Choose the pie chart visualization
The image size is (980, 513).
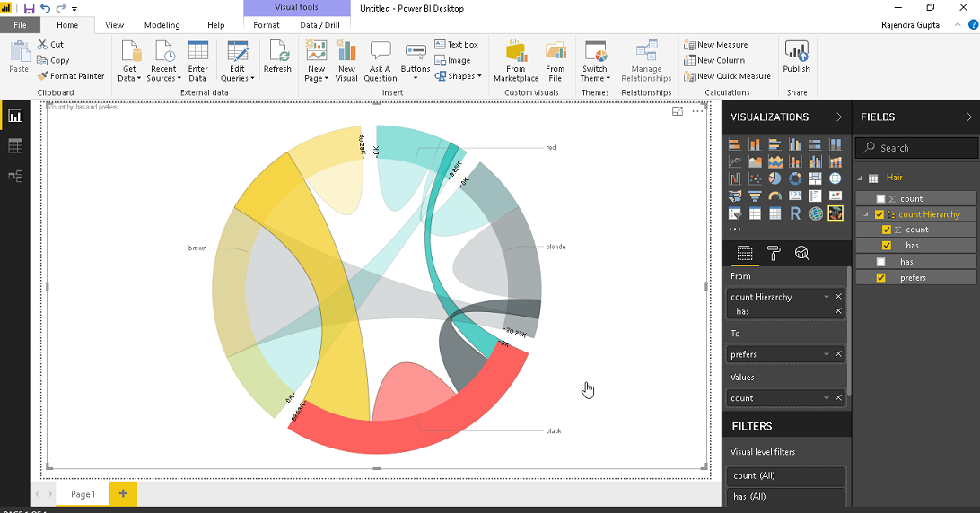pos(775,178)
